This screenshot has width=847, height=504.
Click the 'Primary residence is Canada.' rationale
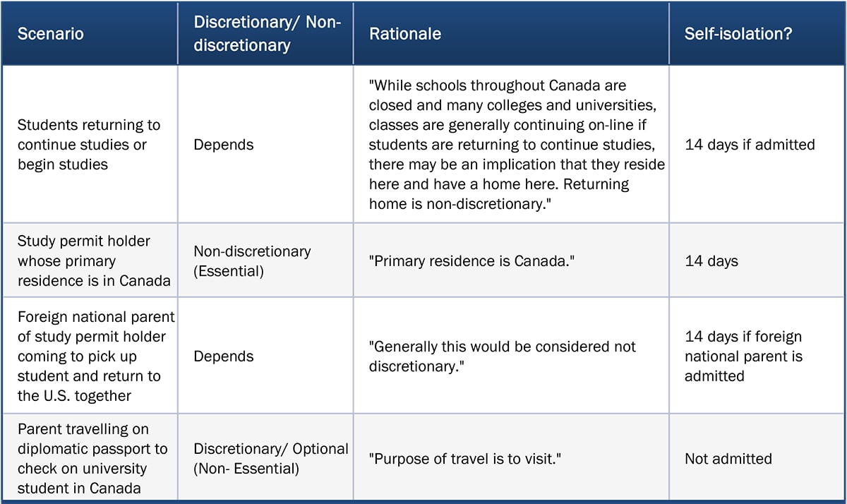[x=473, y=260]
